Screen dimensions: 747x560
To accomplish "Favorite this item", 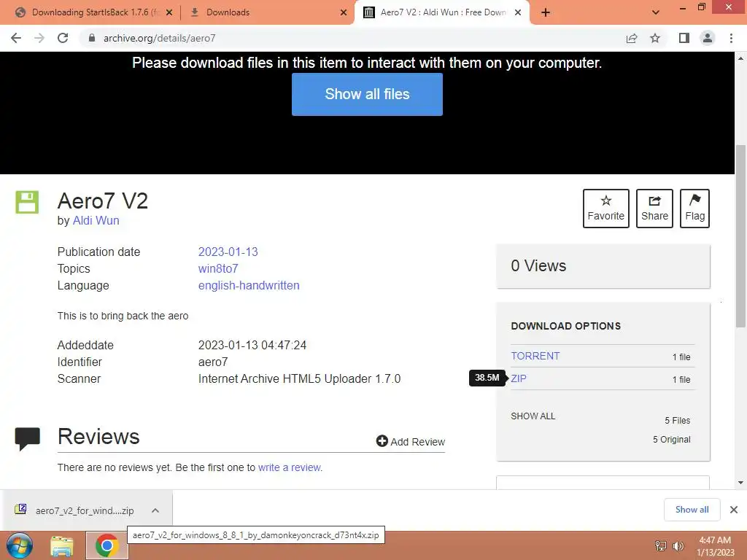I will [606, 209].
